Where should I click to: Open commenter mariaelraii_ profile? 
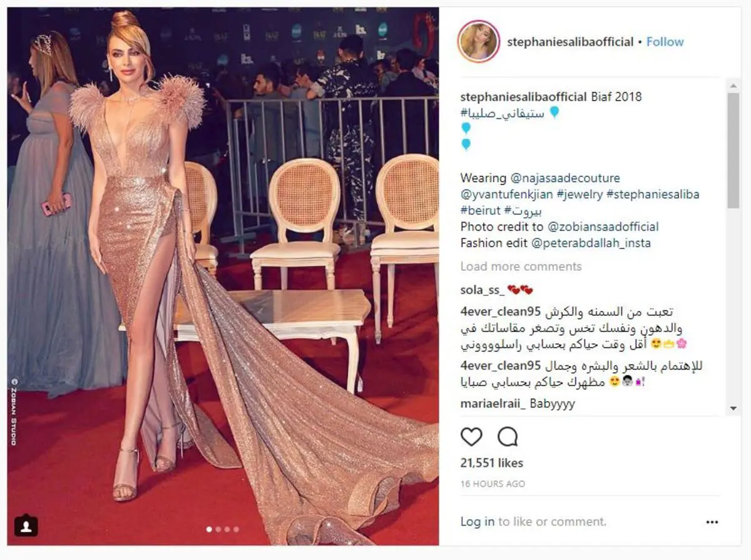coord(493,404)
